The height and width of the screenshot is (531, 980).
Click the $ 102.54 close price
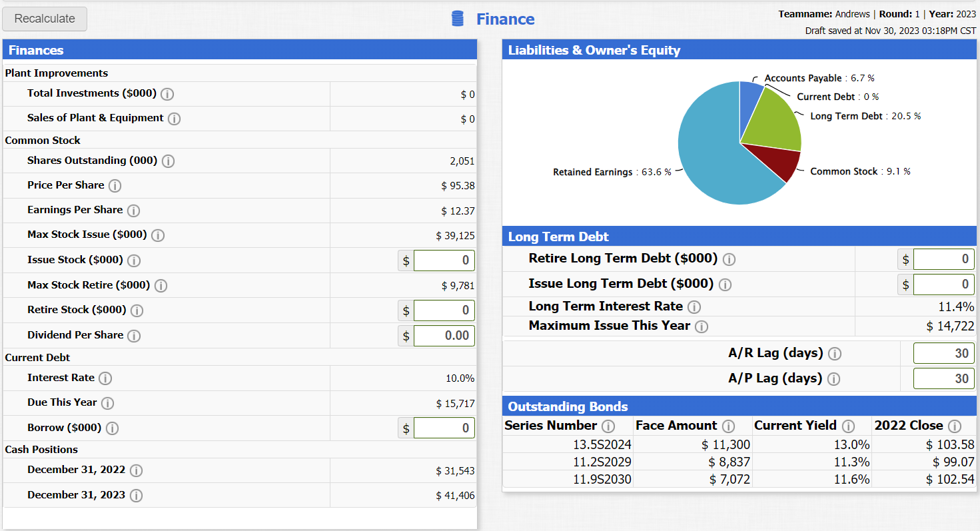click(951, 479)
